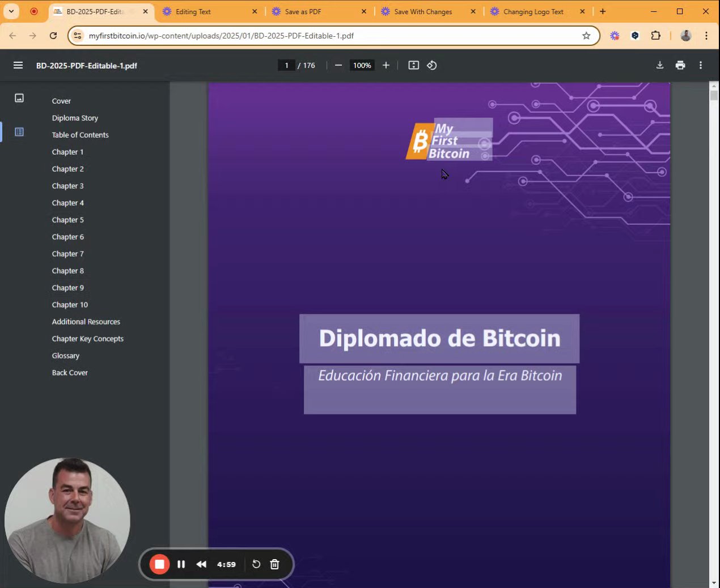Open the thumbnails view in sidebar

(19, 98)
